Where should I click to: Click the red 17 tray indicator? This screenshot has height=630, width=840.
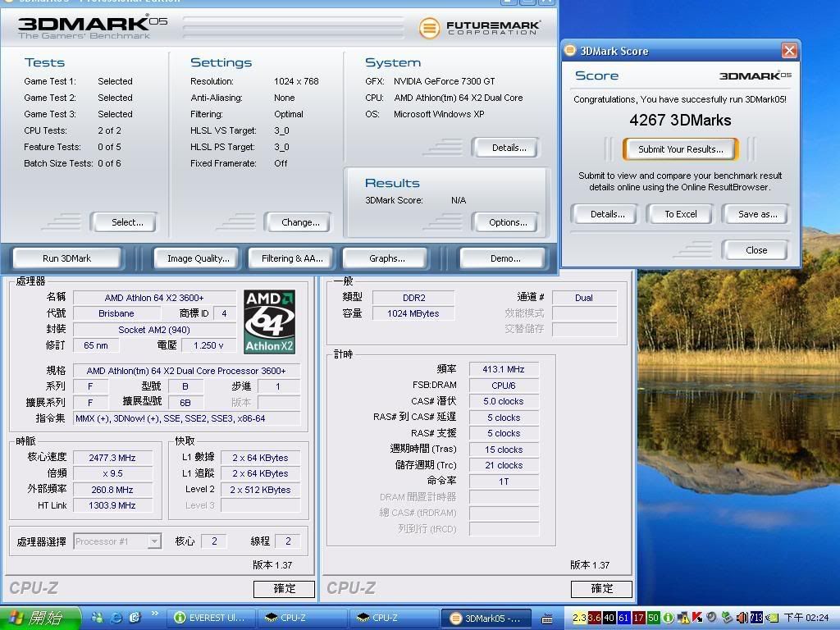coord(638,618)
